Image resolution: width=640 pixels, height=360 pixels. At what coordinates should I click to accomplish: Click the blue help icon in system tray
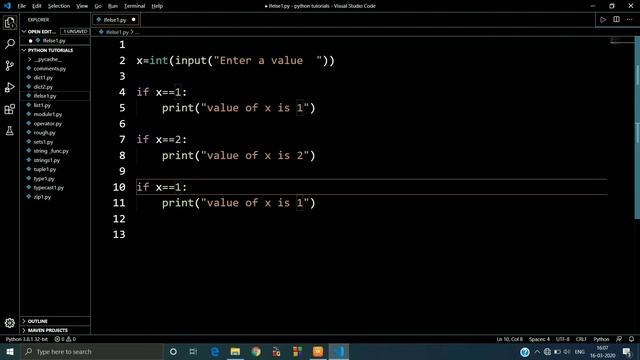coord(525,351)
